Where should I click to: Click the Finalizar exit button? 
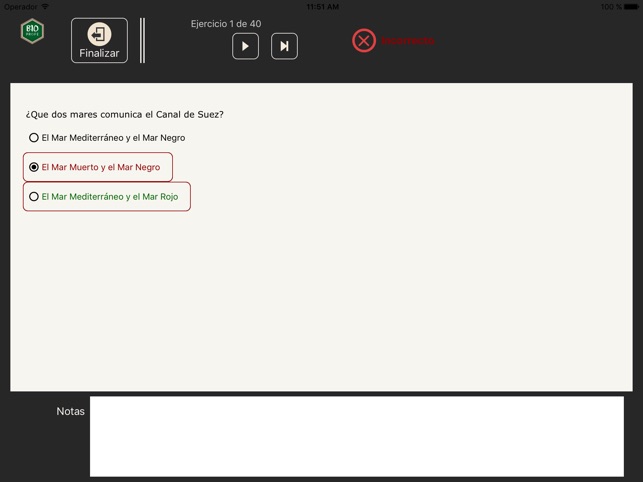pyautogui.click(x=99, y=40)
